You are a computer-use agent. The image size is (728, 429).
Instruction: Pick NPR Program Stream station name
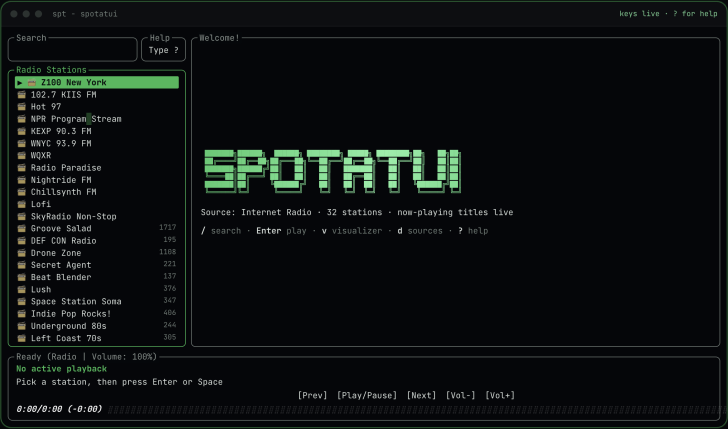tap(76, 119)
